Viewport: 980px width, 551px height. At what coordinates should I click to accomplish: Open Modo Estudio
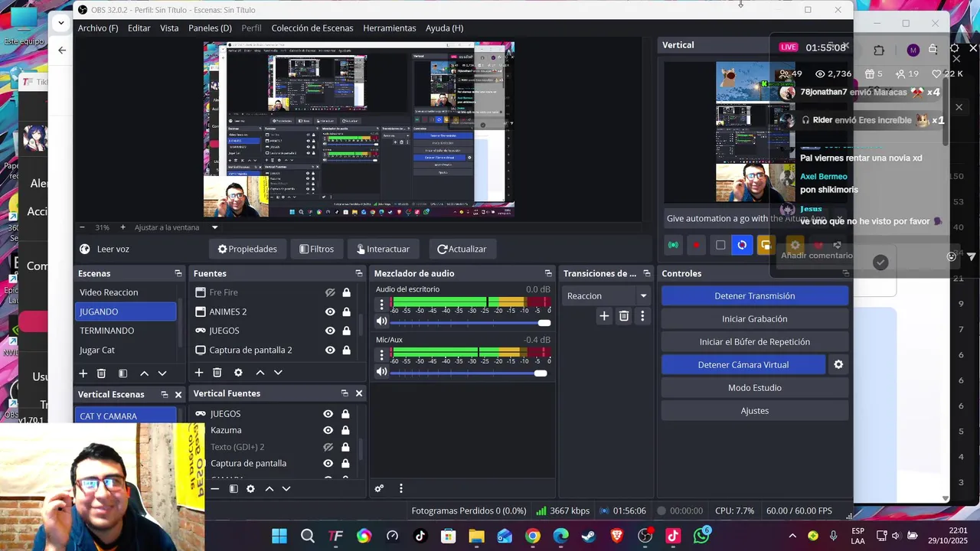[x=755, y=387]
